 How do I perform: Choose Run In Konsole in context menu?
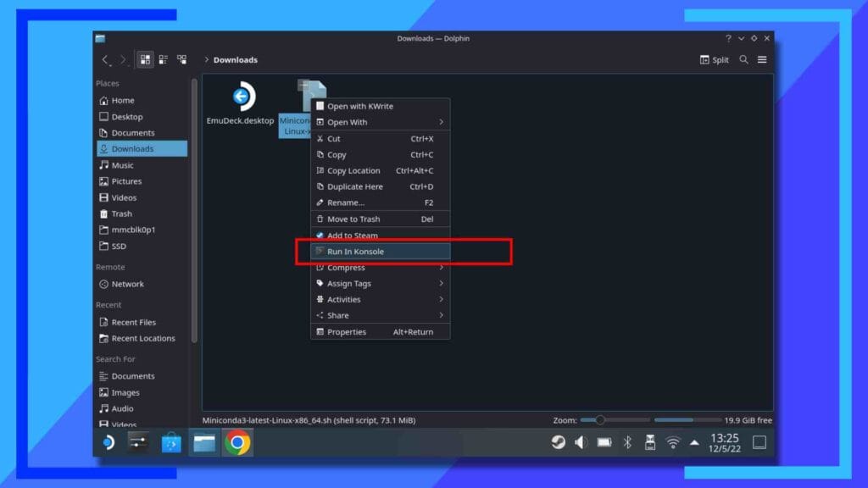coord(381,251)
